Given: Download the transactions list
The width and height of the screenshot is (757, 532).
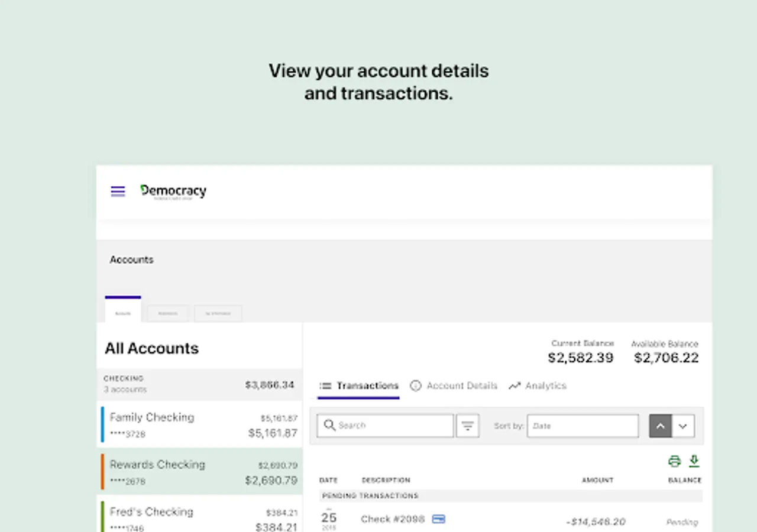Looking at the screenshot, I should tap(694, 461).
